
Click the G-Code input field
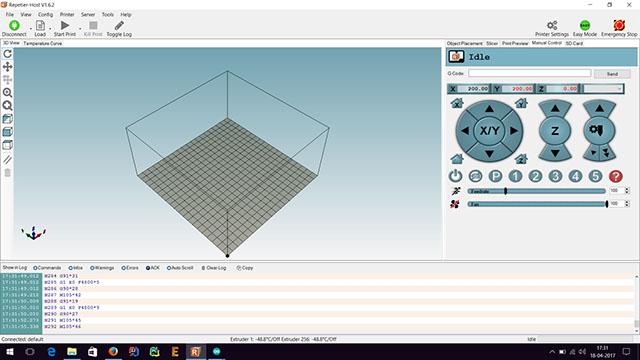pyautogui.click(x=529, y=73)
